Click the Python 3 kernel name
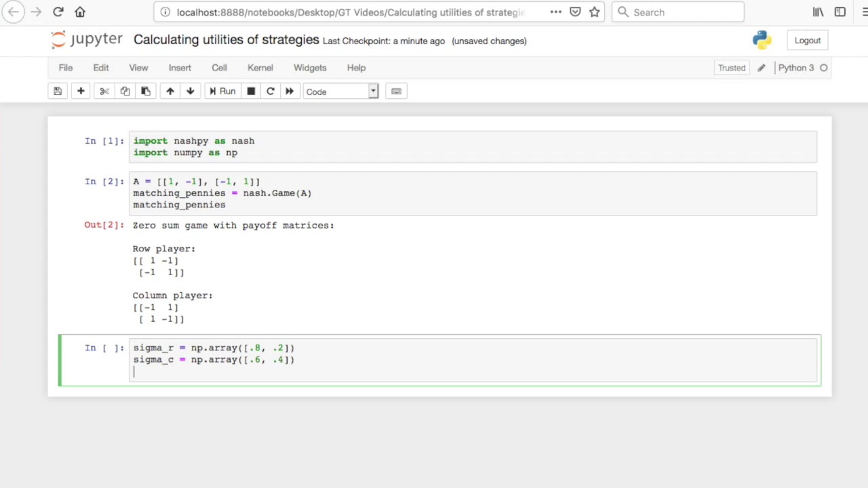The width and height of the screenshot is (868, 488). (x=796, y=68)
